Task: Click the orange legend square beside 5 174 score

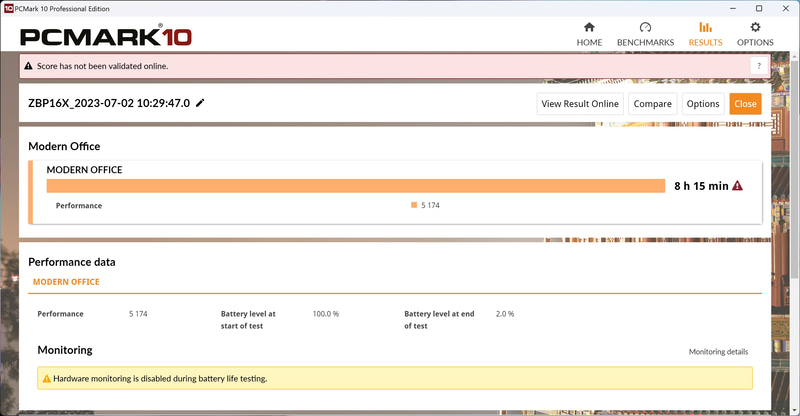Action: (x=414, y=205)
